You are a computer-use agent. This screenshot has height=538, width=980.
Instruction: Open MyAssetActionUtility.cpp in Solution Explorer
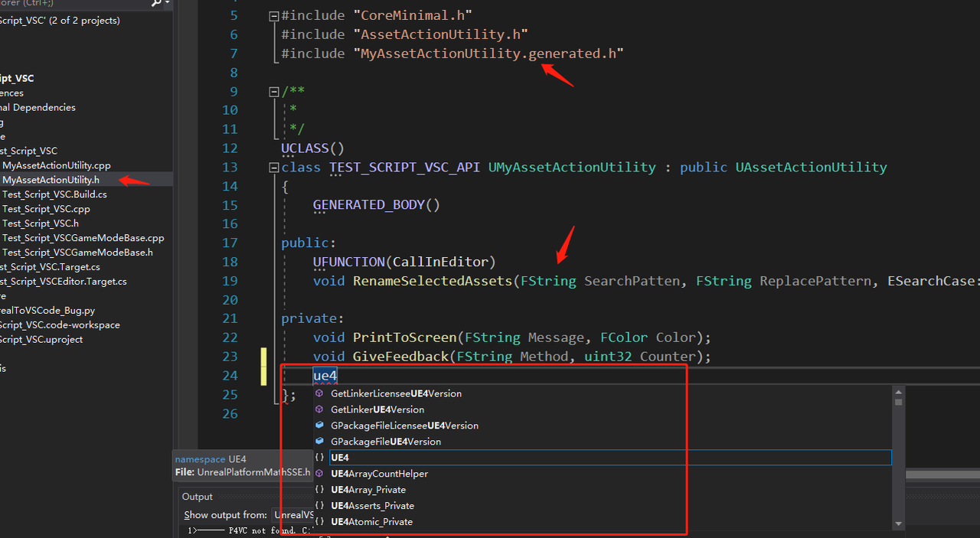(56, 165)
